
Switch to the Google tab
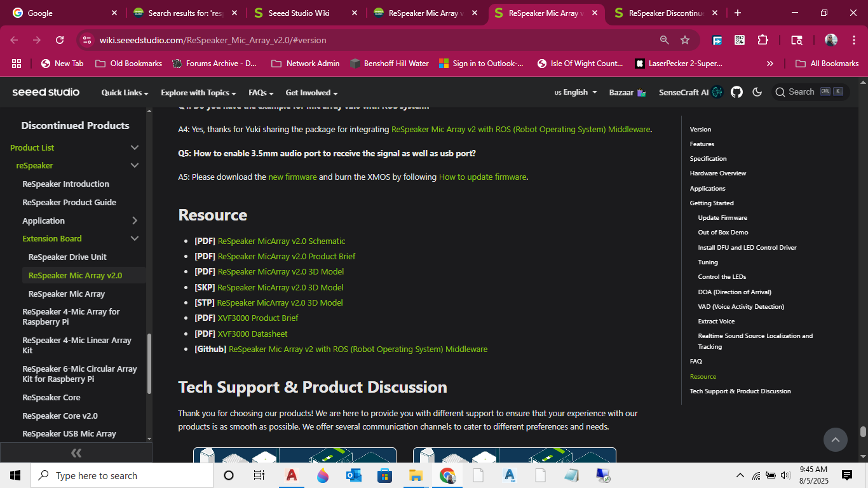[62, 13]
